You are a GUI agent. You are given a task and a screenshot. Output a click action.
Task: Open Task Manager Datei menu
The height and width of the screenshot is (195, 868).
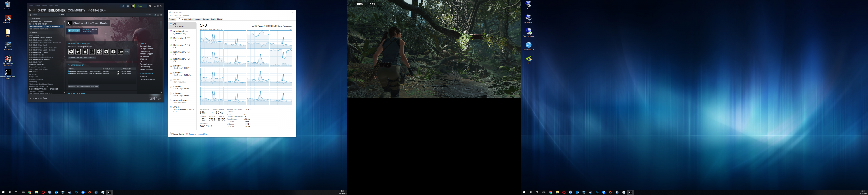point(171,16)
